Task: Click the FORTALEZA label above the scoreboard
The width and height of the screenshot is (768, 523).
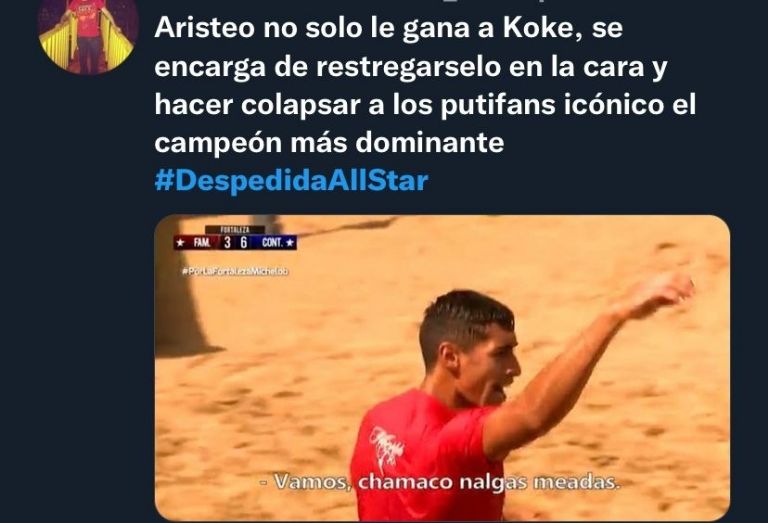Action: click(235, 230)
